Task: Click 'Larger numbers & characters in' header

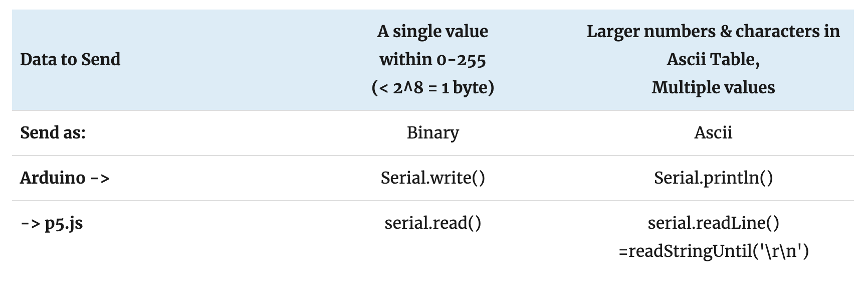Action: [713, 31]
